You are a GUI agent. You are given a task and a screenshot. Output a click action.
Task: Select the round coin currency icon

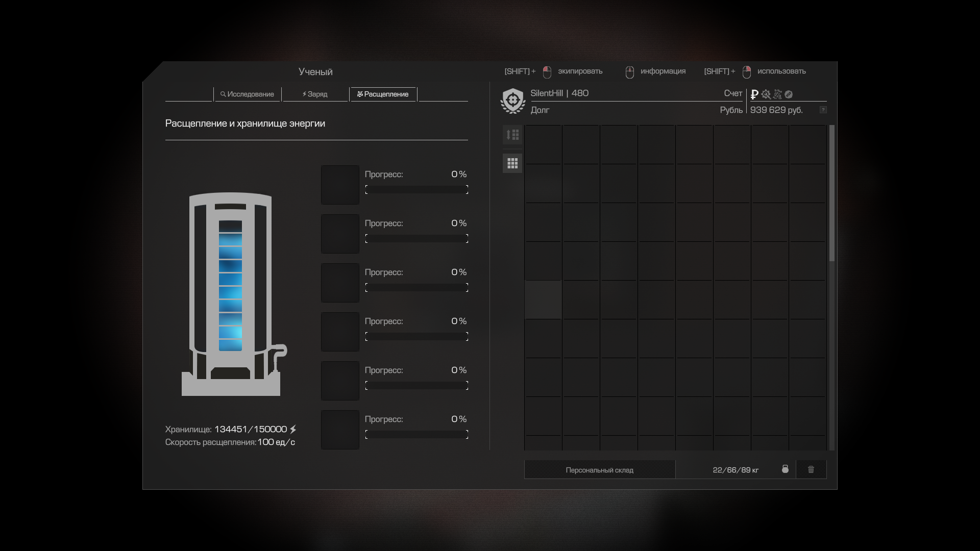coord(789,94)
